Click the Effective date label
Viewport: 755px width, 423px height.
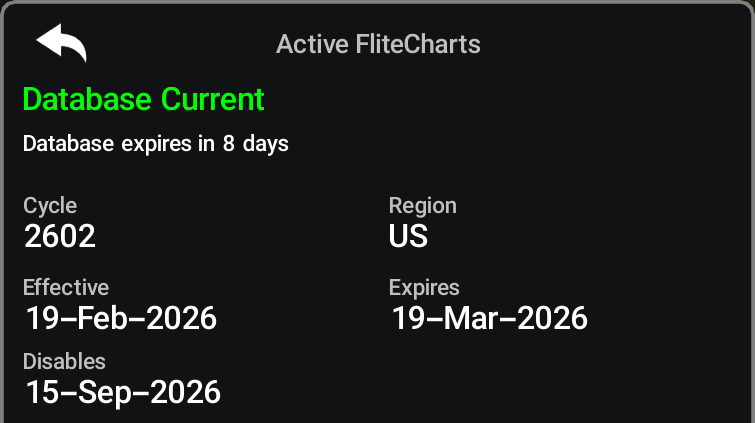point(66,288)
